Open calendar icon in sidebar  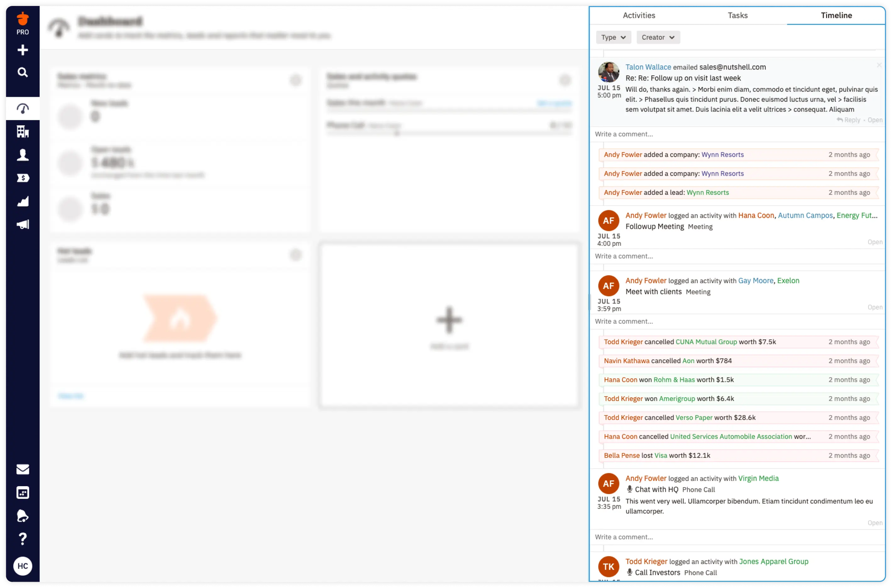tap(23, 493)
